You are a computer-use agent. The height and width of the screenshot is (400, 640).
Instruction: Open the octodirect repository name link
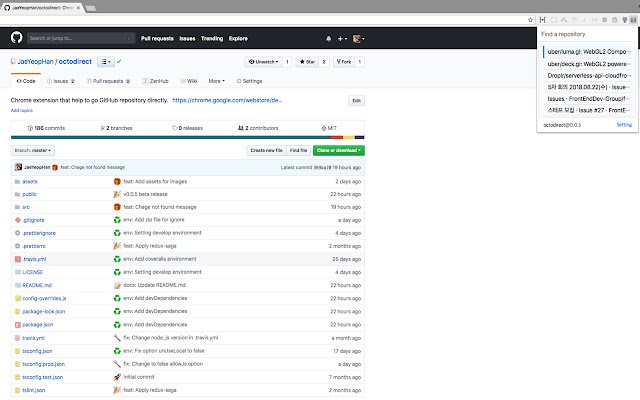point(75,62)
